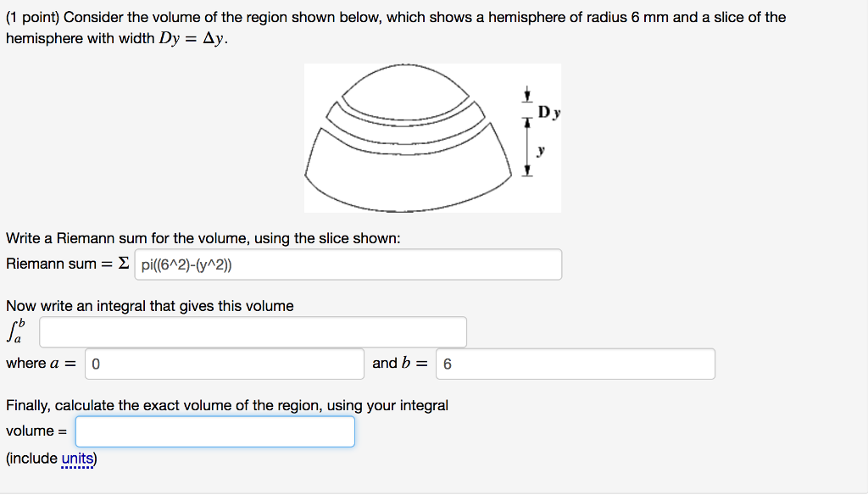Viewport: 868px width, 495px height.
Task: Click the Dy label beside the diagram
Action: (x=548, y=112)
